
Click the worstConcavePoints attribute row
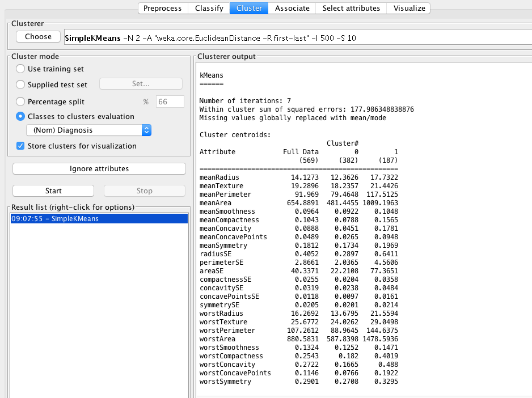(298, 373)
